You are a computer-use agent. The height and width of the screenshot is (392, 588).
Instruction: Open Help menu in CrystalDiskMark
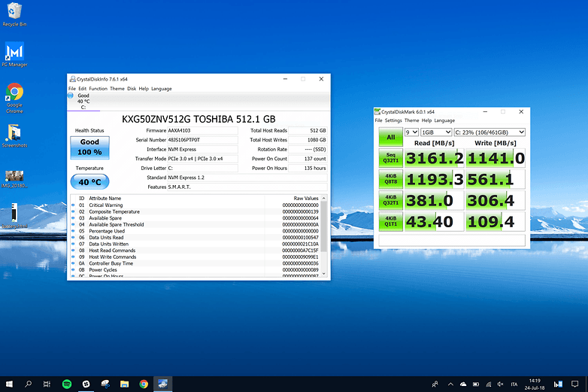[426, 120]
